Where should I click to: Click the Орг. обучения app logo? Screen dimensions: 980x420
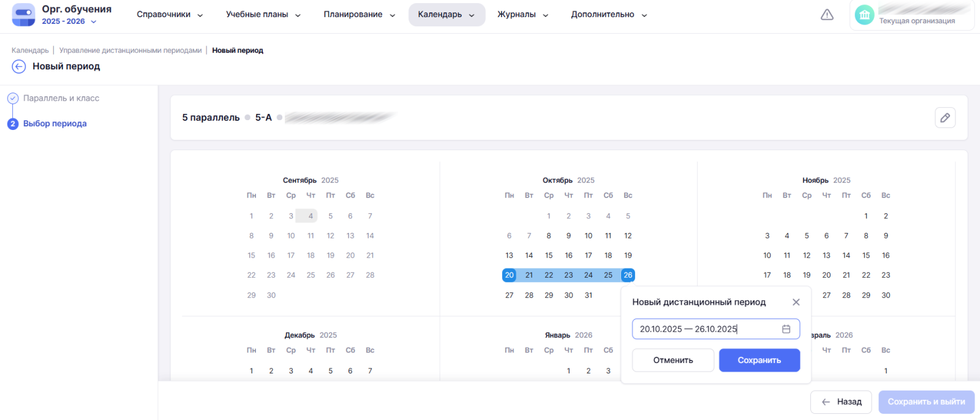[x=24, y=15]
